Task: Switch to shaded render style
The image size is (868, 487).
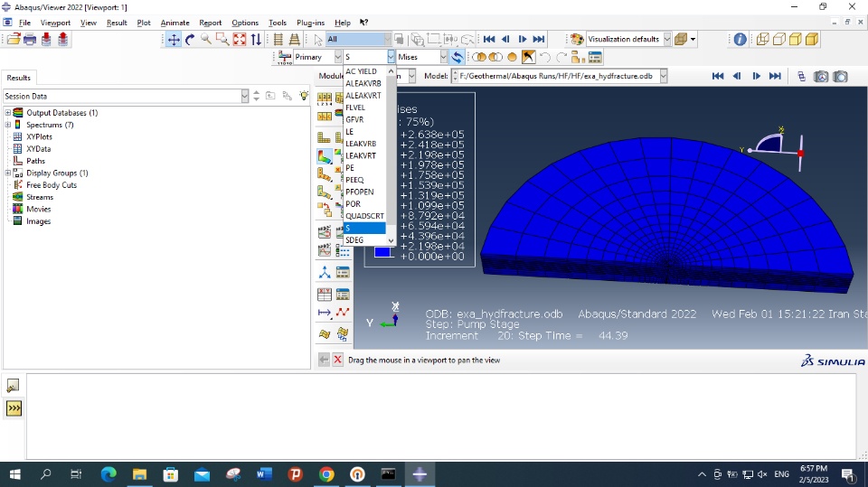Action: pyautogui.click(x=811, y=40)
